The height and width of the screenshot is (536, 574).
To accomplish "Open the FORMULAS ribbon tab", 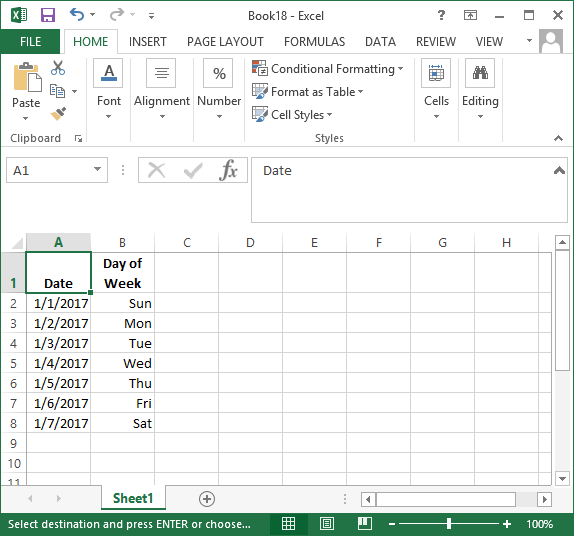I will click(x=314, y=42).
